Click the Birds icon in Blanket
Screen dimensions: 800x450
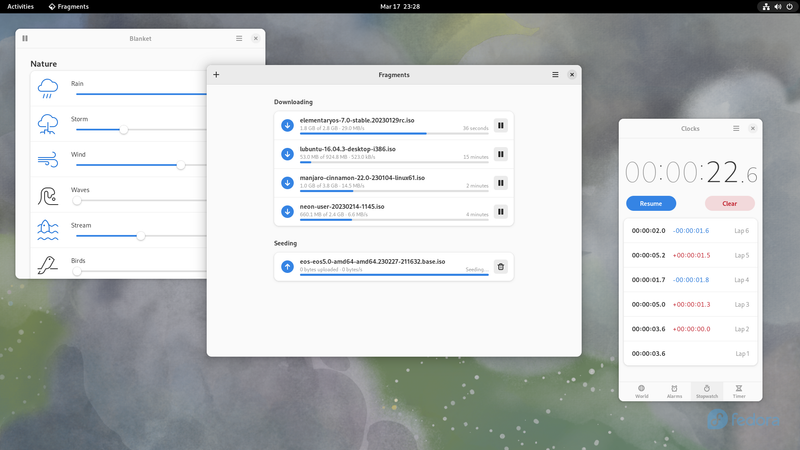click(x=48, y=265)
